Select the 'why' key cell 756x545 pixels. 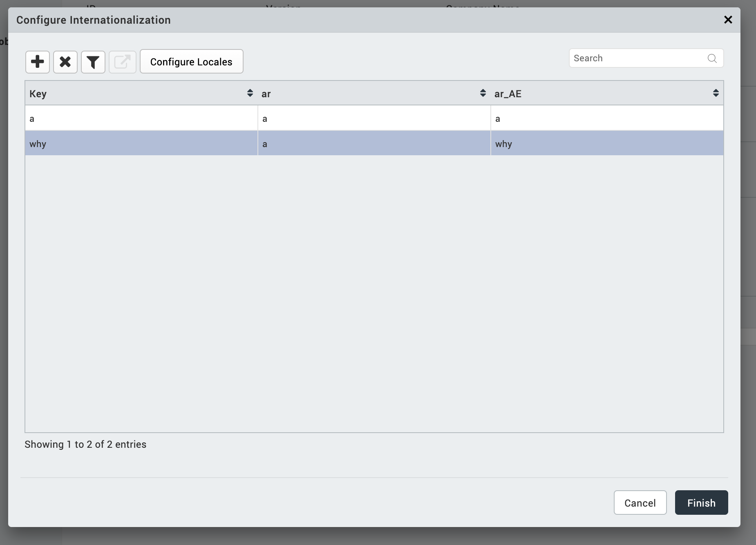tap(141, 144)
